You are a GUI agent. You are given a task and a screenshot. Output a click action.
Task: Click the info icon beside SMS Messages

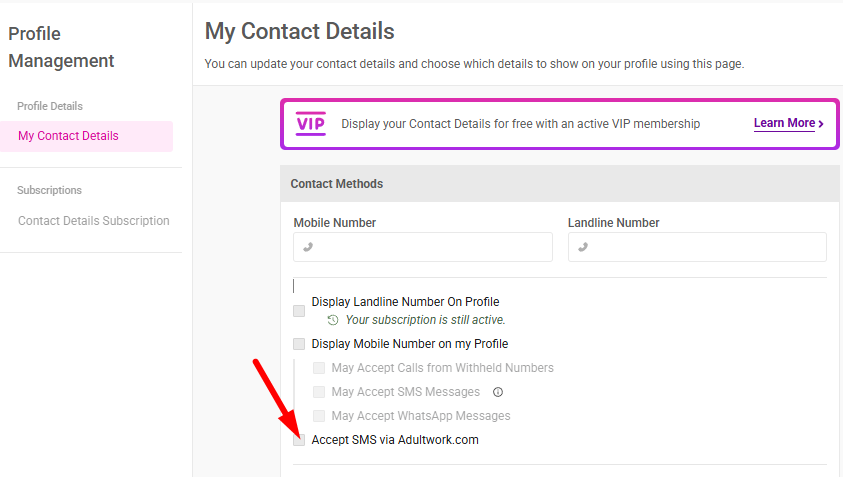[498, 392]
